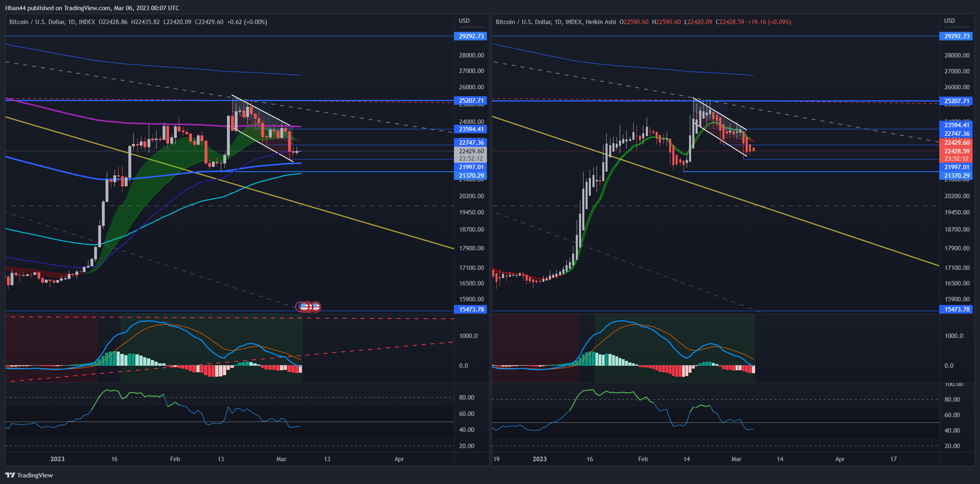
Task: Click left chart 21370.29 price label
Action: click(471, 176)
